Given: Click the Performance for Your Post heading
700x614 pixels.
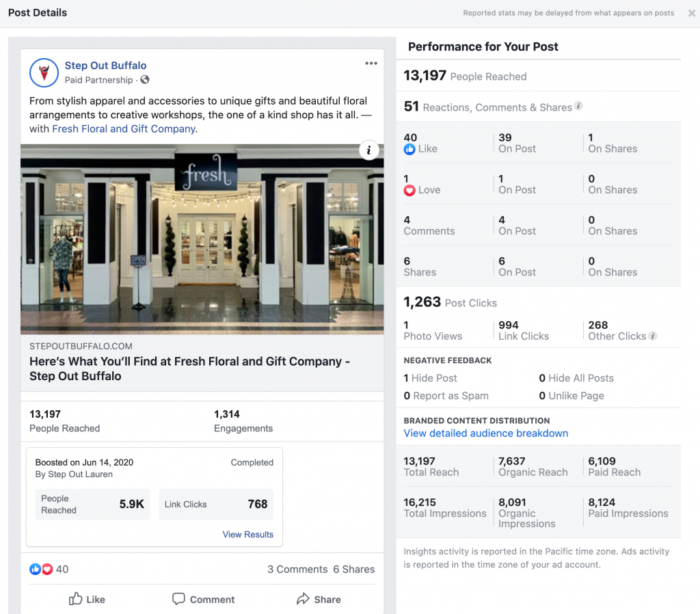Looking at the screenshot, I should click(483, 46).
